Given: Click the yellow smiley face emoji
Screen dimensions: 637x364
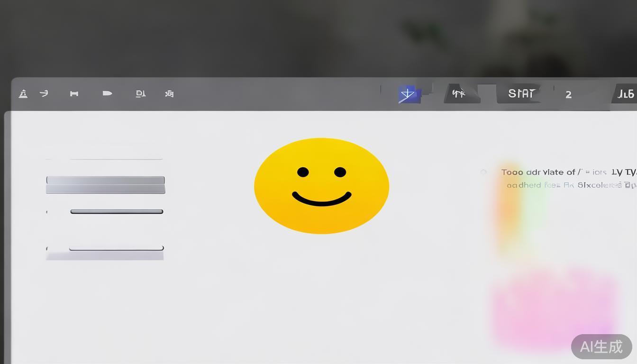Looking at the screenshot, I should pos(321,186).
